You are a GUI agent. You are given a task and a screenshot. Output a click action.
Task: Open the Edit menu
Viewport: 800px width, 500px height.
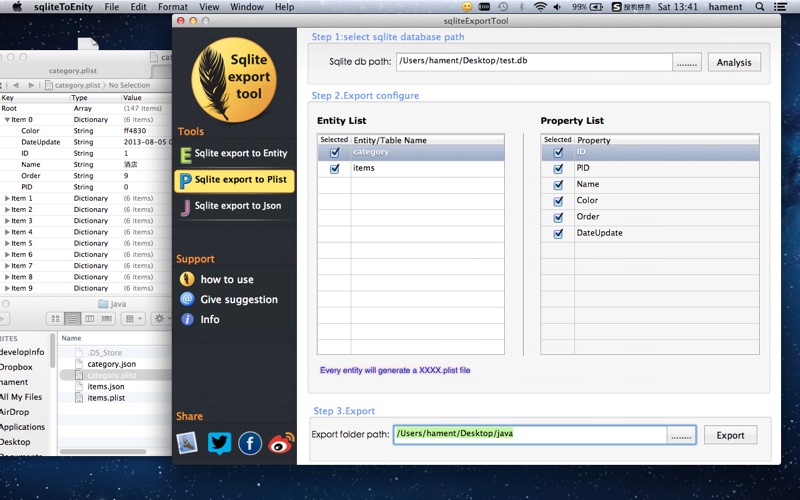pyautogui.click(x=138, y=7)
